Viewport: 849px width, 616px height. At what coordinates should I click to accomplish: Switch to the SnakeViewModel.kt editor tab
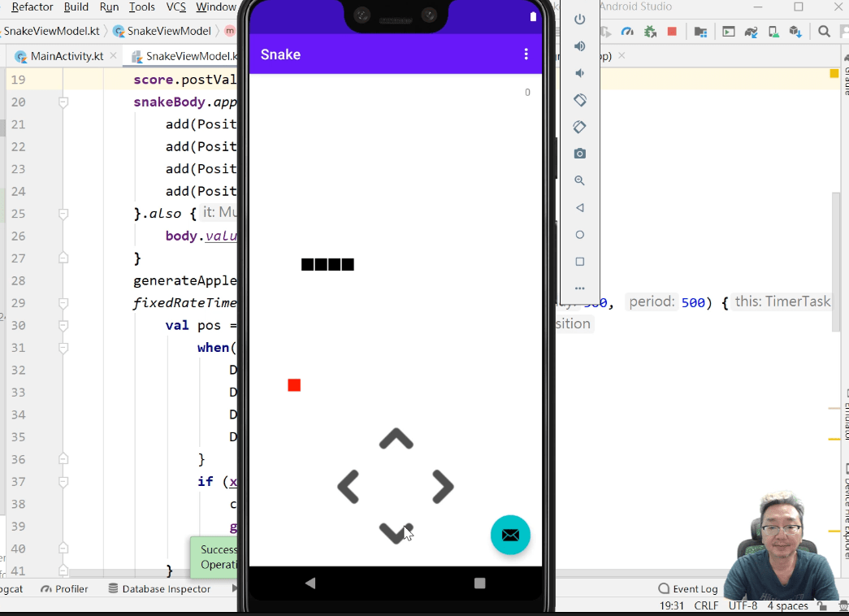pos(184,56)
